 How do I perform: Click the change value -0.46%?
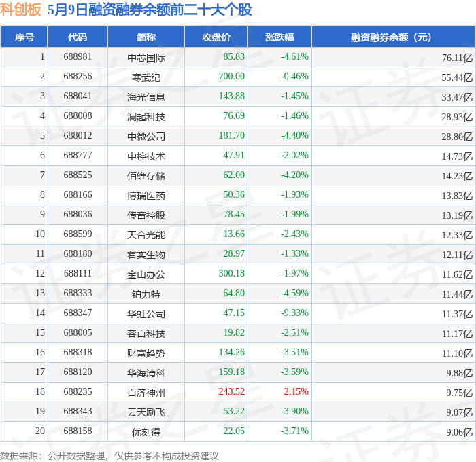[294, 76]
